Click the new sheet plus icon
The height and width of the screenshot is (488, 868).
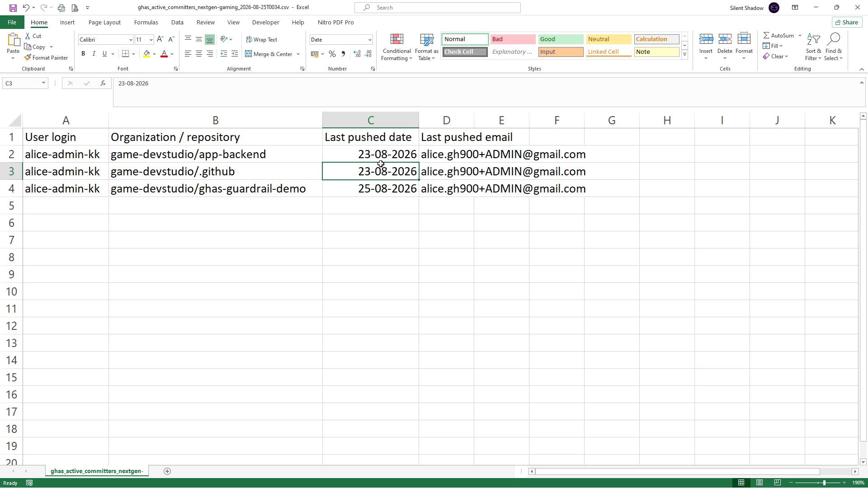pos(167,471)
